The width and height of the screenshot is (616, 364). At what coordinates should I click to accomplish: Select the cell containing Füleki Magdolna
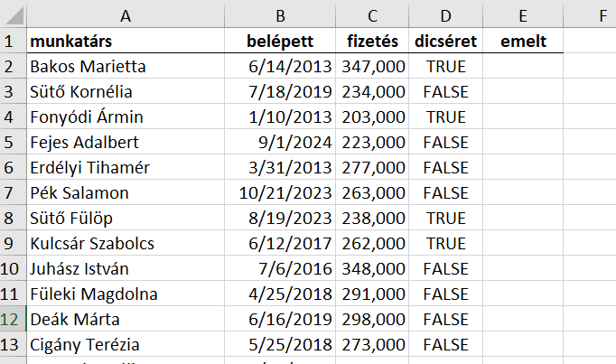click(x=126, y=294)
